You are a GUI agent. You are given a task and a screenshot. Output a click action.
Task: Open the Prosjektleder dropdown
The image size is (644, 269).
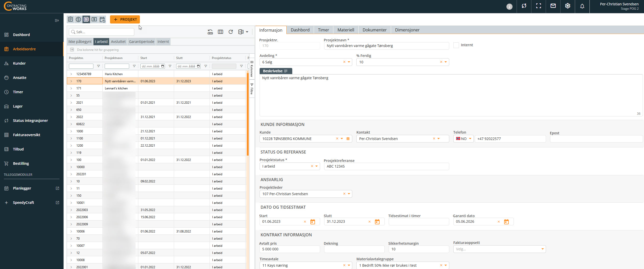click(x=349, y=194)
